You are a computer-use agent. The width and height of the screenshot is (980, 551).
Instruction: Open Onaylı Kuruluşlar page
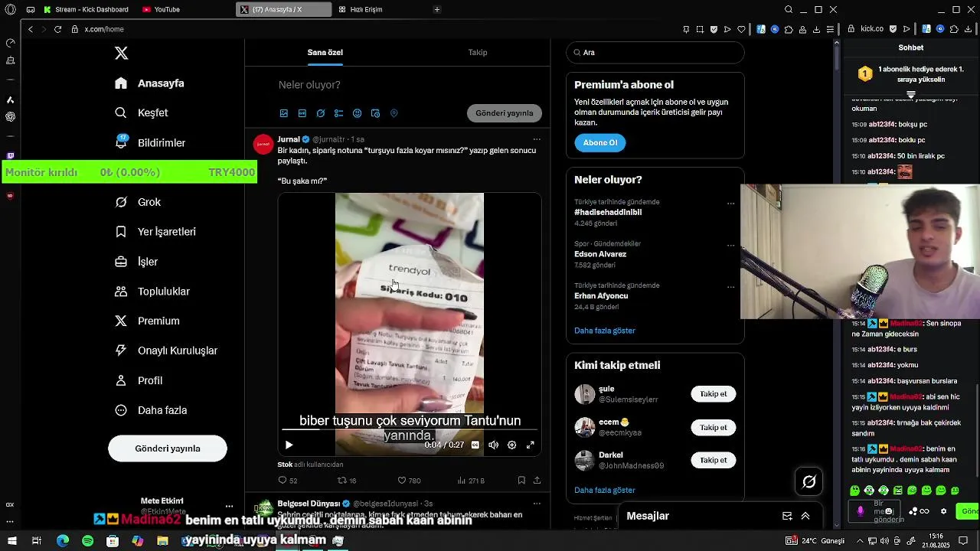pyautogui.click(x=166, y=350)
